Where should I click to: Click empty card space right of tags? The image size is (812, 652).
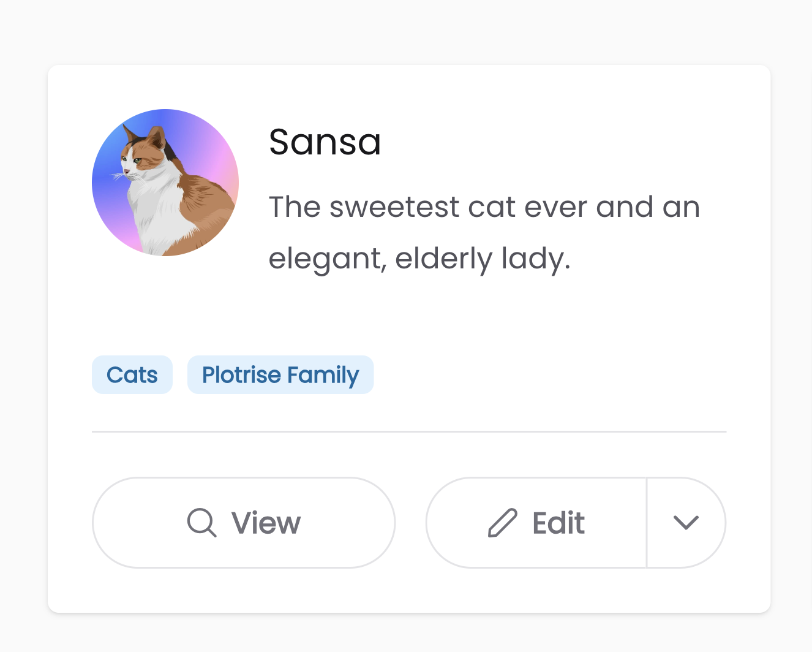tap(551, 375)
